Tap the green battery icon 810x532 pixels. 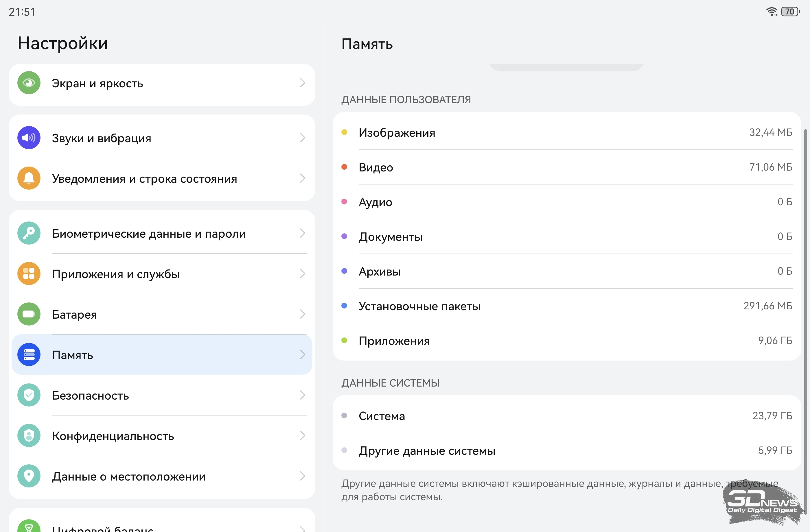[x=29, y=314]
